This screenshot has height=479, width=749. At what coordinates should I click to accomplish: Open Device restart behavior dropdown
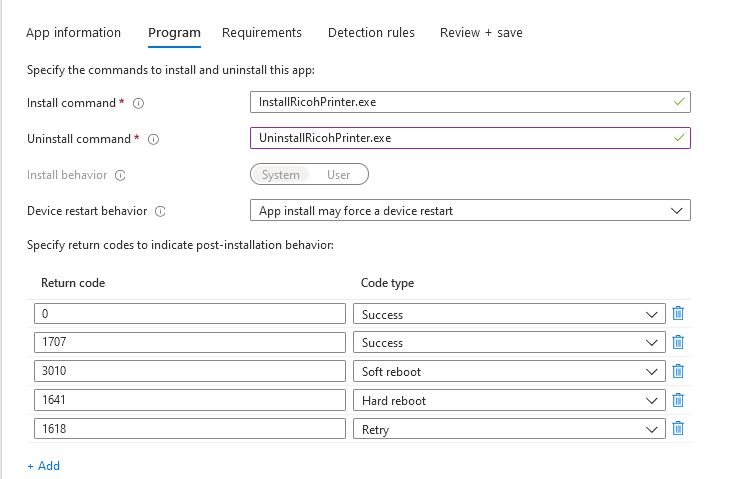coord(469,211)
